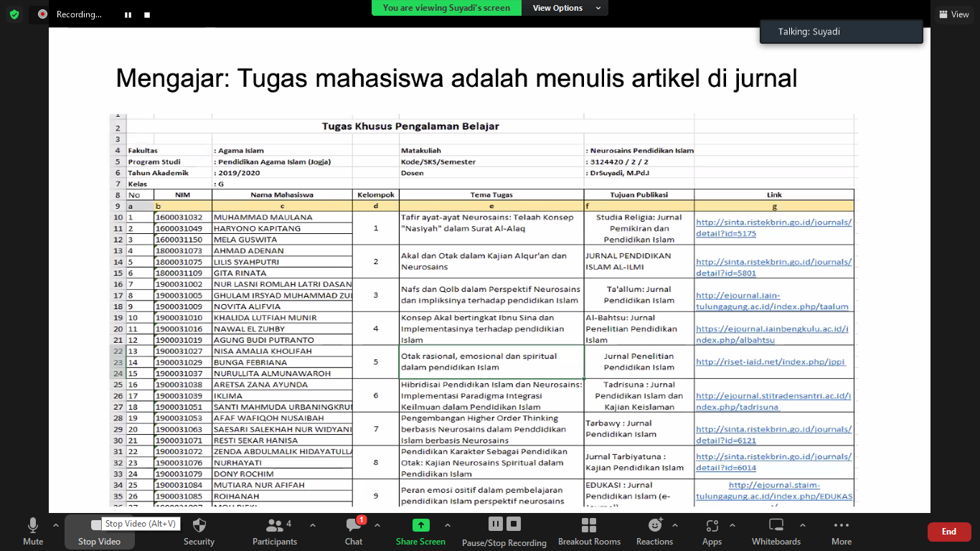
Task: Open the View Options dropdown
Action: [564, 8]
